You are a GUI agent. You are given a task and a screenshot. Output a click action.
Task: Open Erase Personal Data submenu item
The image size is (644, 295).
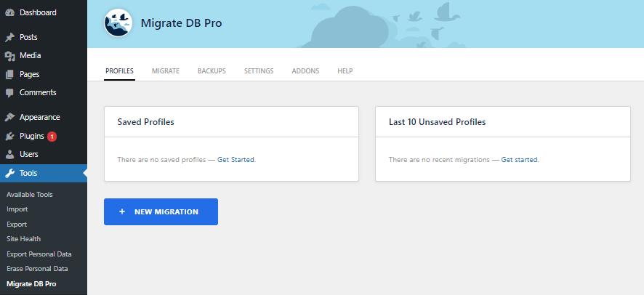(37, 269)
